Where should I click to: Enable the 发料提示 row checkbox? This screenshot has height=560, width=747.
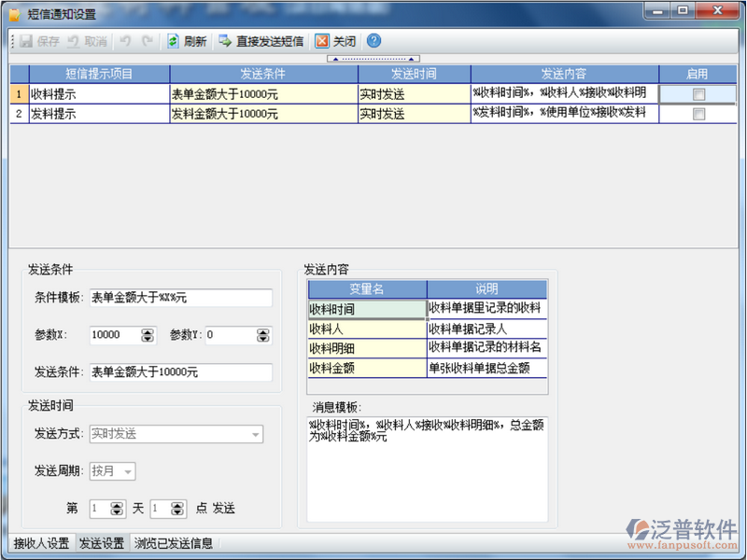pyautogui.click(x=698, y=114)
